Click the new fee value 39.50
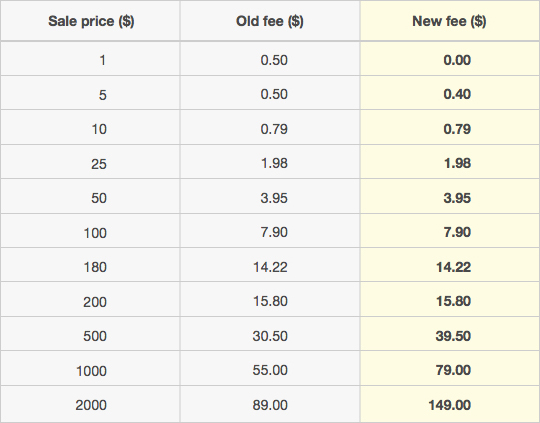 [x=453, y=336]
